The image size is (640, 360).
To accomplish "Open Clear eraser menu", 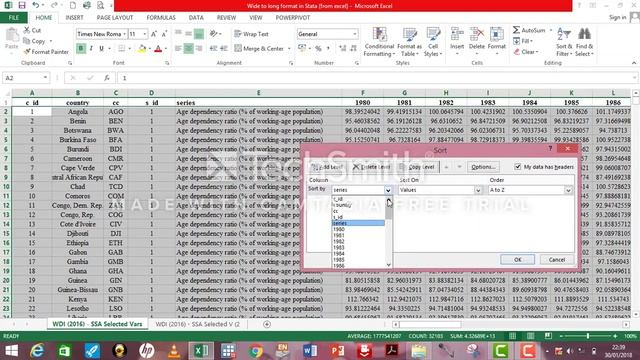I will coord(526,52).
